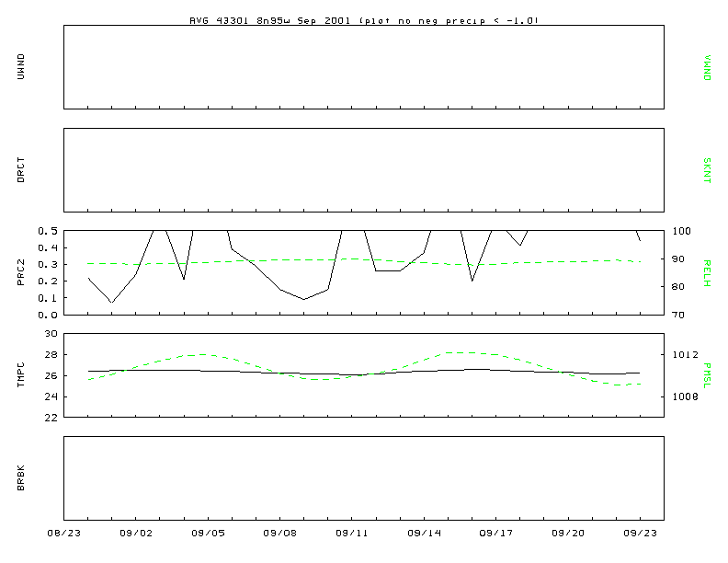The height and width of the screenshot is (563, 728).
Task: Click the 0.2 value on PRC2 axis
Action: pyautogui.click(x=48, y=281)
